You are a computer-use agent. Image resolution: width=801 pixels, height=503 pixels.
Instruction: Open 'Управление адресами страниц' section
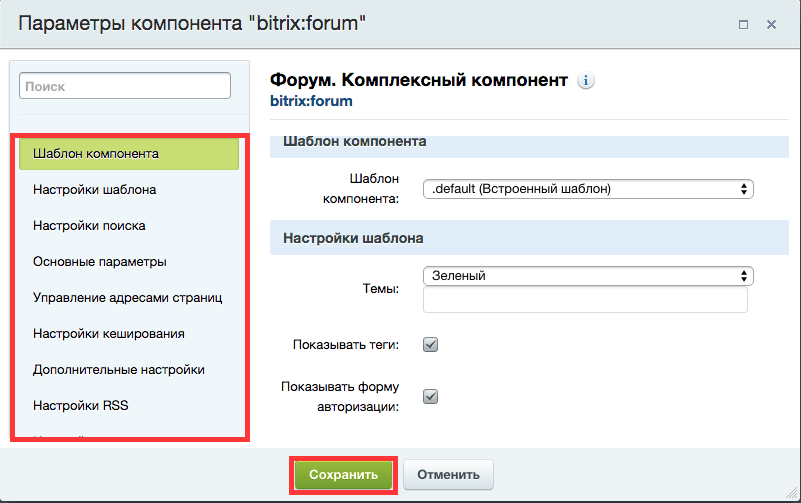(x=127, y=297)
